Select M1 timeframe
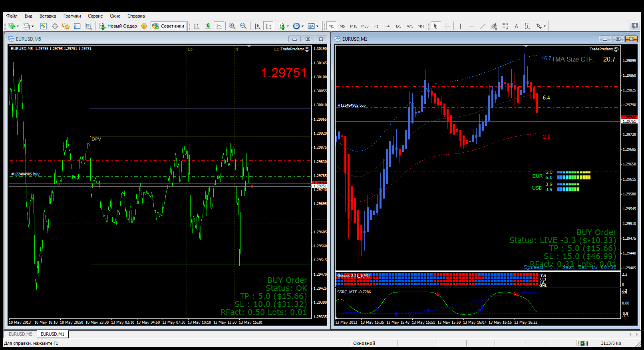Viewport: 644px width, 350px height. point(331,26)
